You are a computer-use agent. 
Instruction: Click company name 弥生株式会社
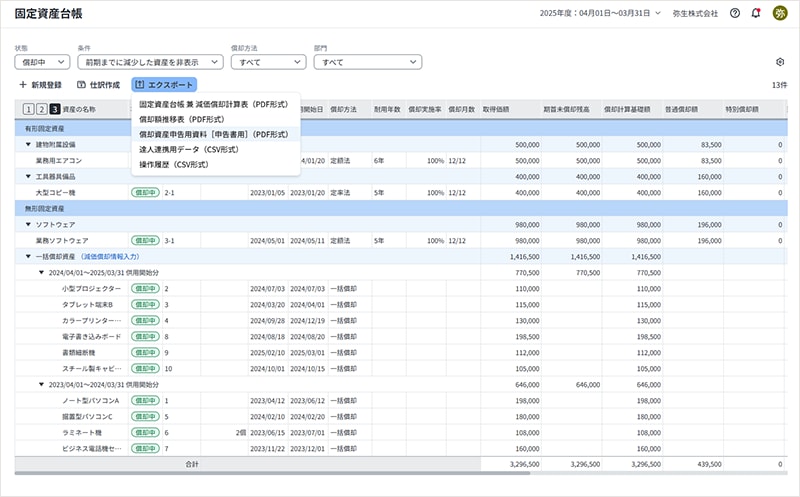click(x=695, y=13)
